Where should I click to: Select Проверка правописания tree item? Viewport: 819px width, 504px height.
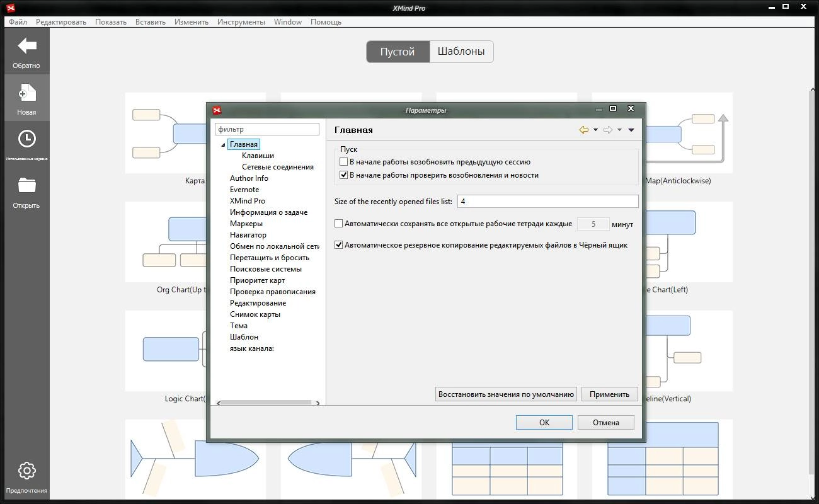click(273, 292)
